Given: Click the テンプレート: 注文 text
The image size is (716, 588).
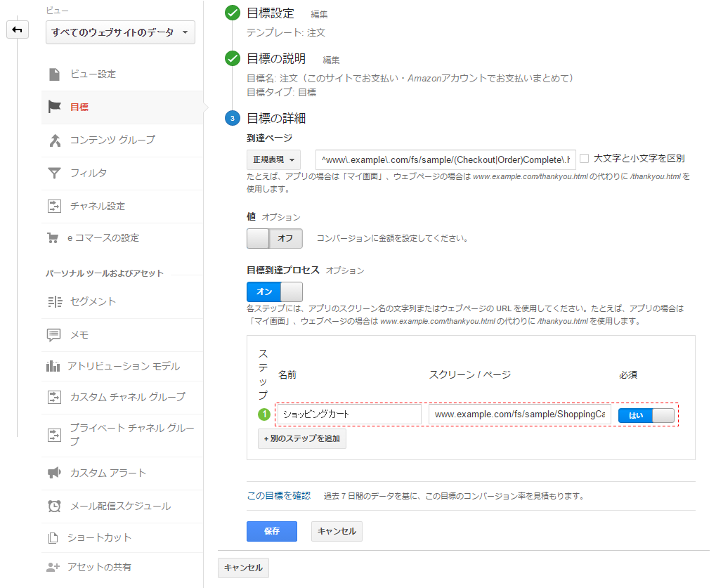Looking at the screenshot, I should [x=286, y=33].
